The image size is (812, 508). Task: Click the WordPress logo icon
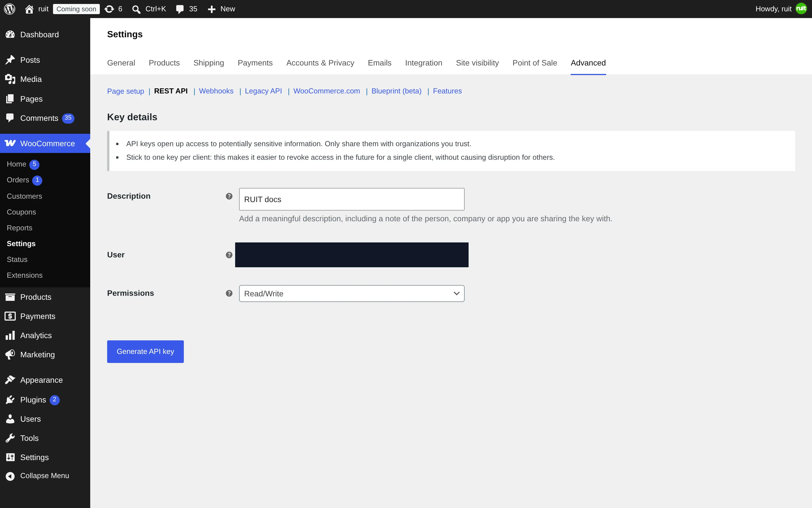point(9,9)
